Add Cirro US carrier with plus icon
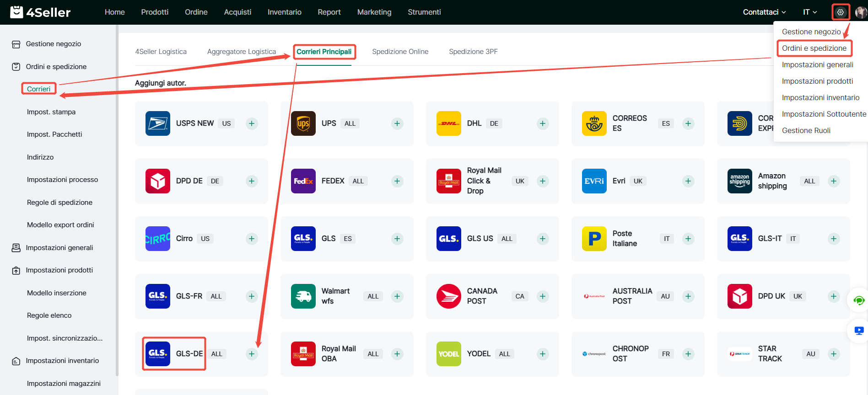The image size is (868, 395). (x=252, y=239)
